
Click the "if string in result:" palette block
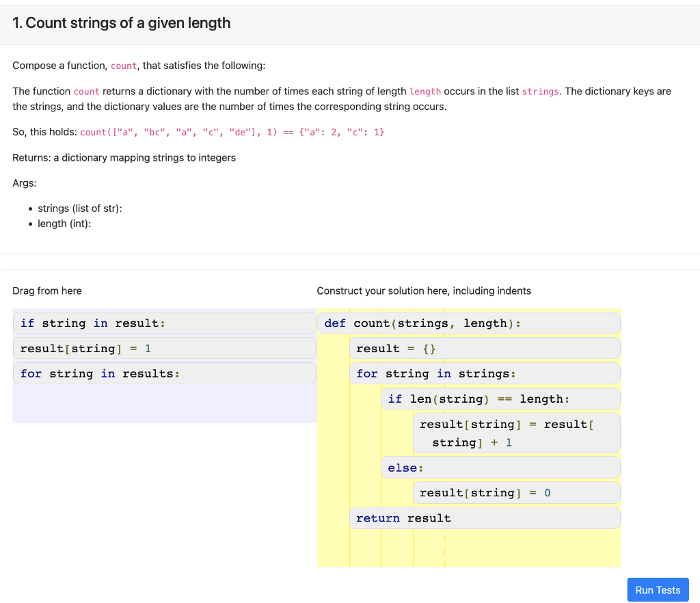(x=164, y=323)
